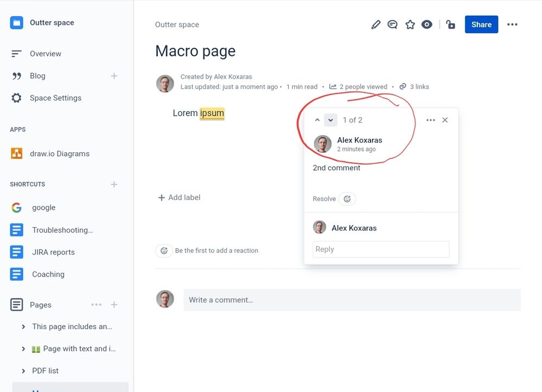The image size is (542, 392).
Task: Click the Overview lines icon
Action: tap(16, 54)
